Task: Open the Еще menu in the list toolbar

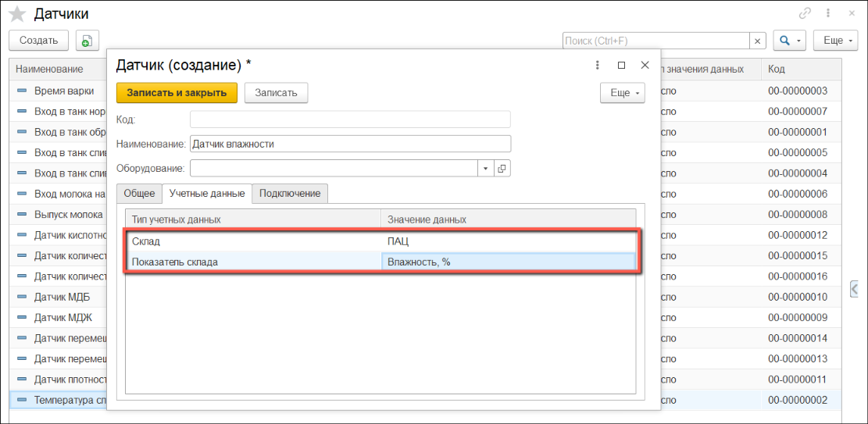Action: point(835,41)
